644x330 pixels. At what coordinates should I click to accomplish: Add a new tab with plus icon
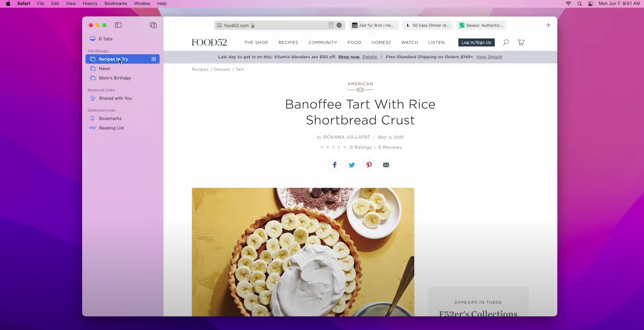point(548,25)
